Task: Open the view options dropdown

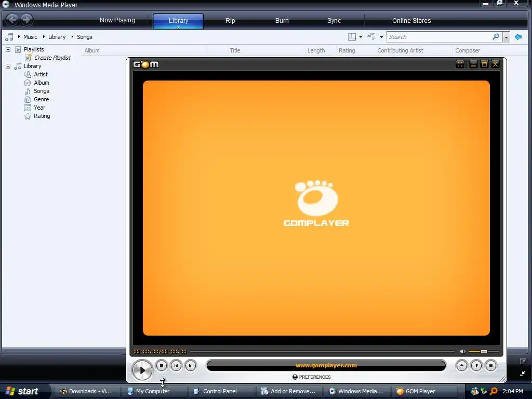Action: point(381,37)
